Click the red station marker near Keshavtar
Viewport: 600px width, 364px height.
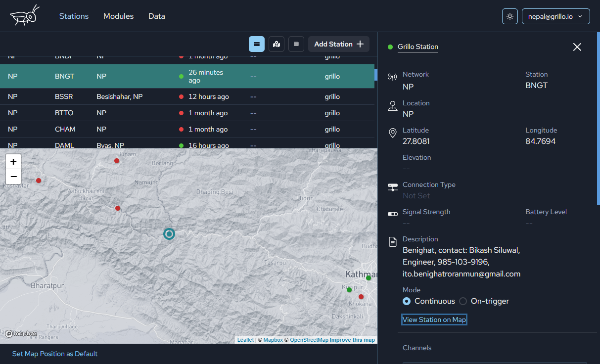coord(39,181)
